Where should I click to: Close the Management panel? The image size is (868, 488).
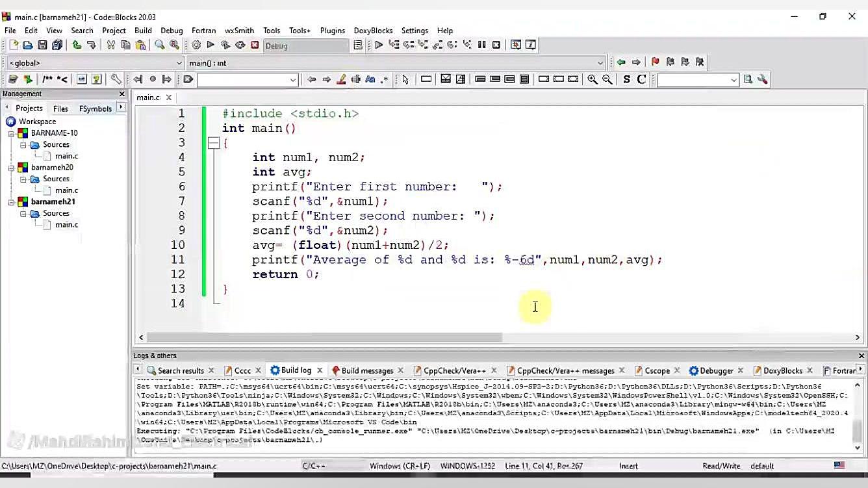click(x=121, y=94)
